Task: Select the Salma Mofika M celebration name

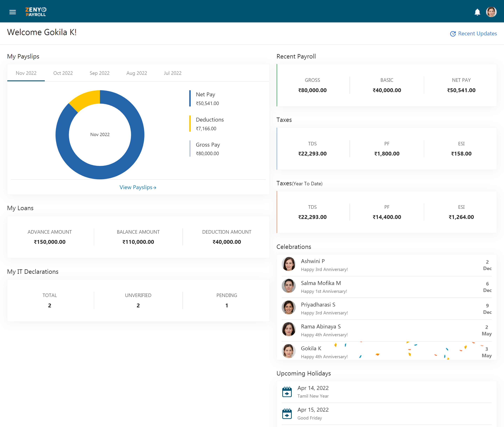Action: coord(321,283)
